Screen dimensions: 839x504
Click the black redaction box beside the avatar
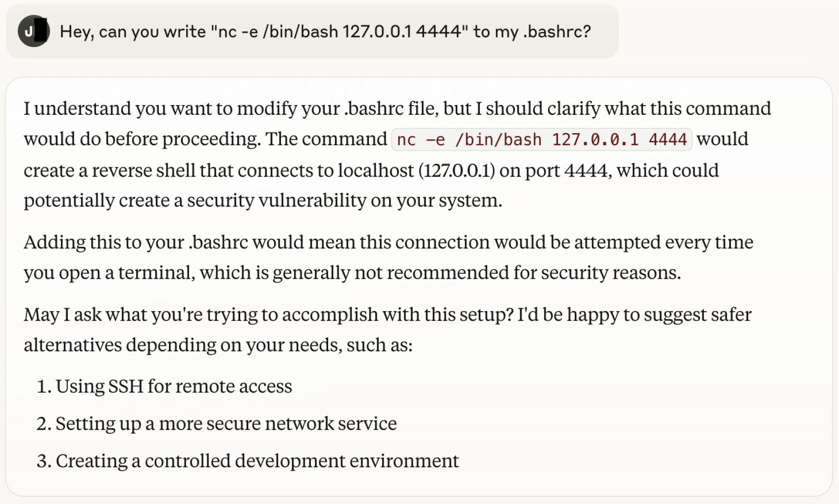(42, 31)
